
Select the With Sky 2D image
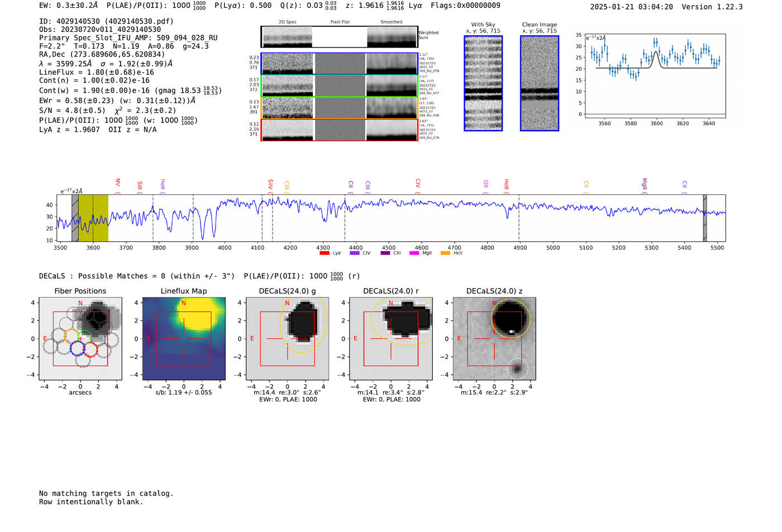483,83
